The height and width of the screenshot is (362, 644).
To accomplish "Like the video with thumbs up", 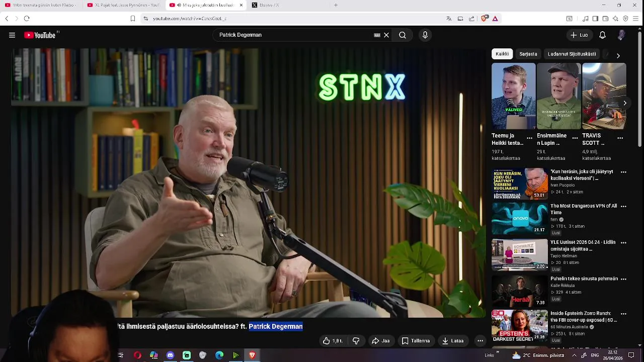I will (x=333, y=341).
